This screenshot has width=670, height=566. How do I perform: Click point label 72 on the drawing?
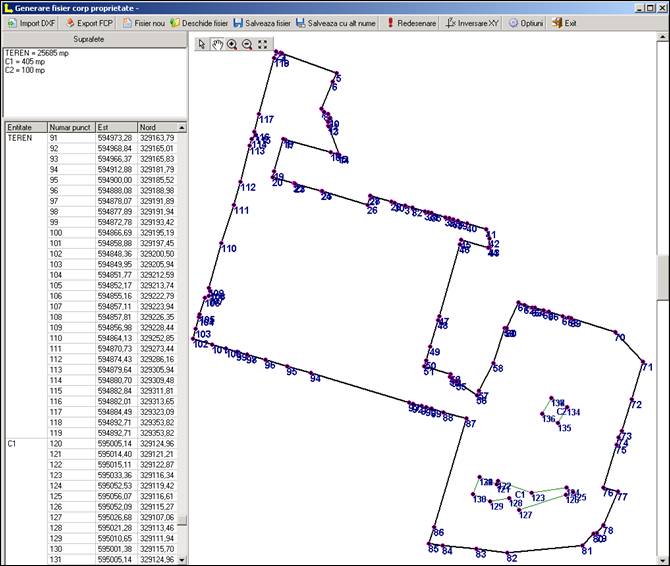636,405
